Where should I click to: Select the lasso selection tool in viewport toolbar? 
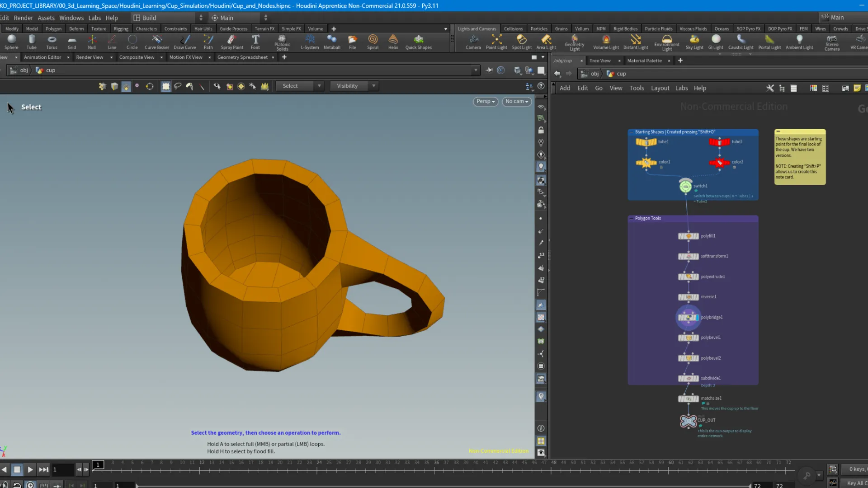coord(178,86)
